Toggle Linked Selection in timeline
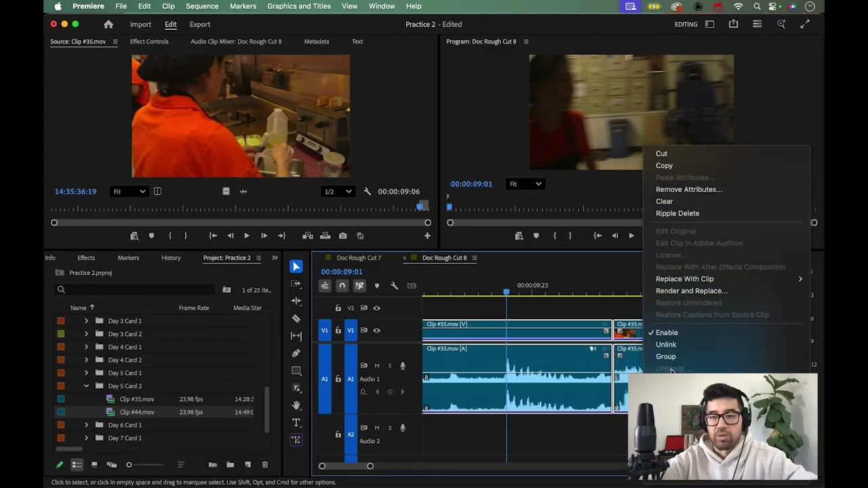The width and height of the screenshot is (868, 488). (x=359, y=285)
